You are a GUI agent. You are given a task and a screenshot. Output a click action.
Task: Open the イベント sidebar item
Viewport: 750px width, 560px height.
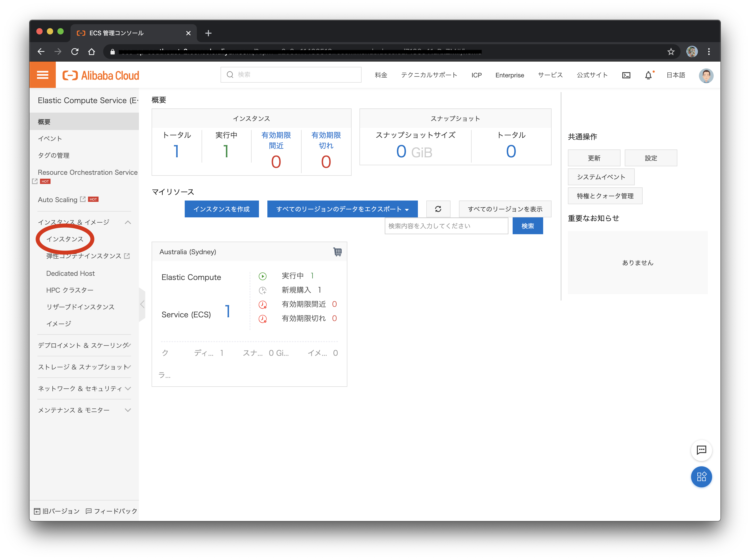click(x=50, y=139)
